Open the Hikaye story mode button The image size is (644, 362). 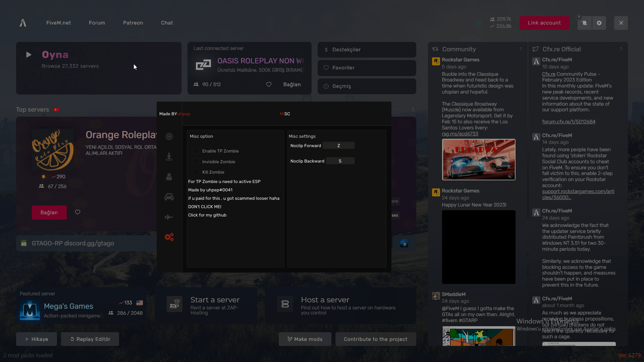[x=37, y=339]
